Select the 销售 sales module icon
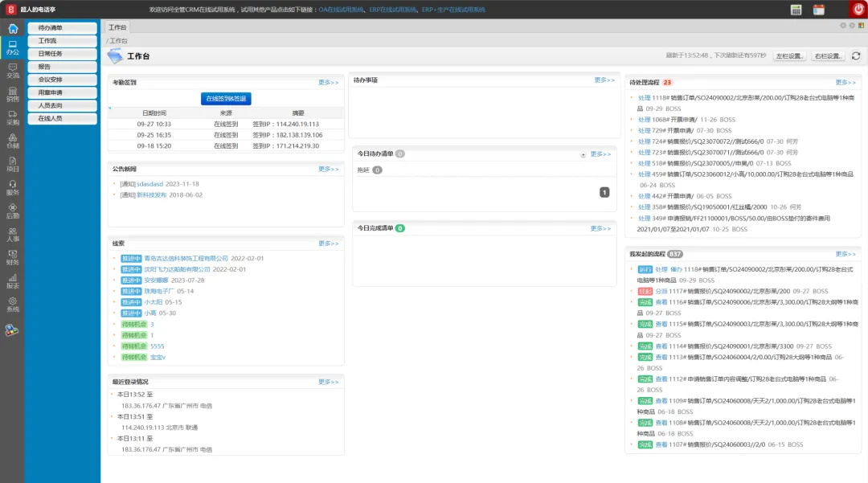 tap(12, 95)
